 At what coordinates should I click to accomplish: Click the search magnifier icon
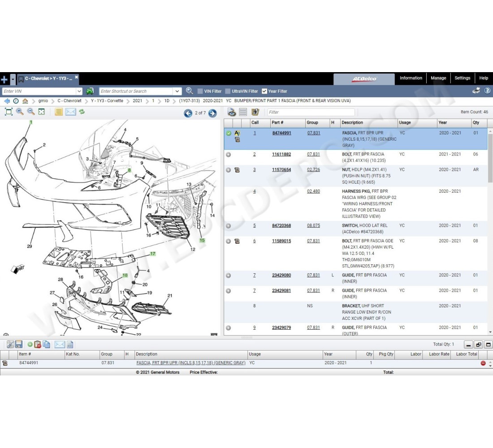[190, 91]
